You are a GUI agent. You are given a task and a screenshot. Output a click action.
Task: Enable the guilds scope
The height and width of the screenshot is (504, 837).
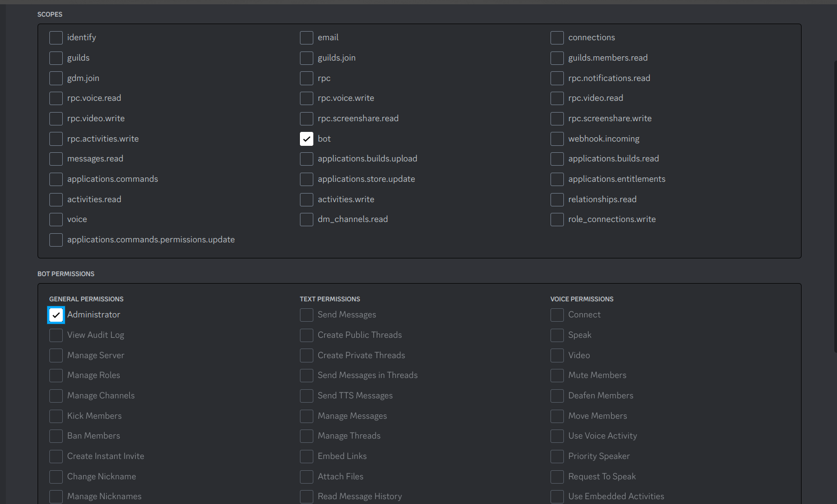click(x=56, y=58)
